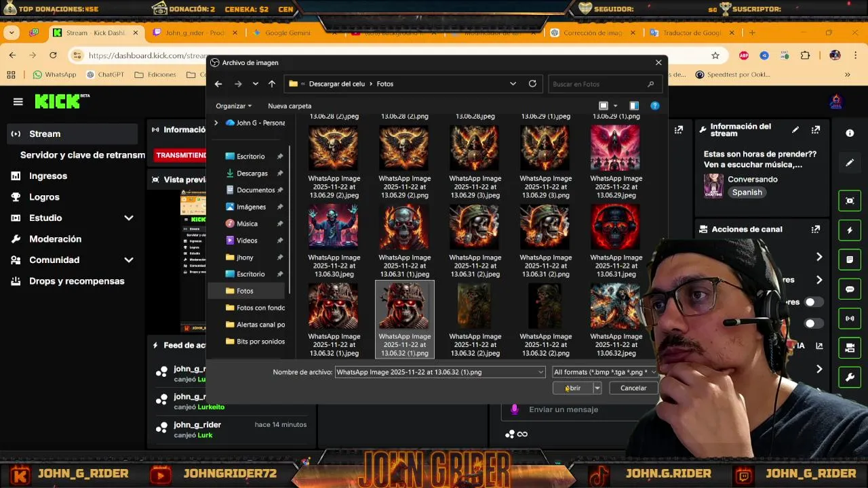Screen dimensions: 868x488
Task: Toggle the preview pane icon
Action: pos(634,106)
